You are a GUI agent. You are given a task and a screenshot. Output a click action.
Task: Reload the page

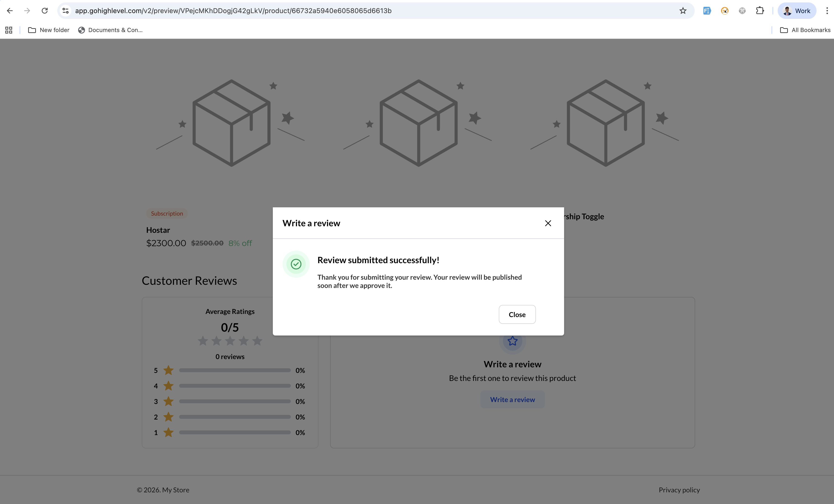tap(45, 11)
